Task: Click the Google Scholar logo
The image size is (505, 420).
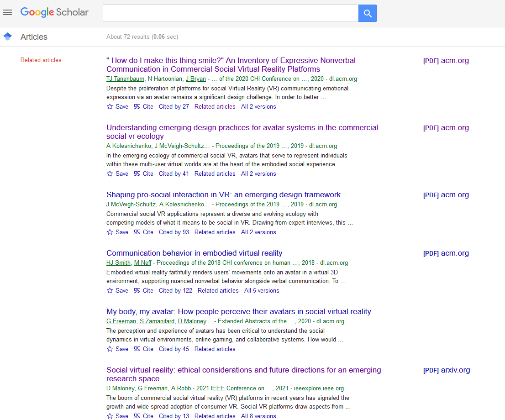Action: click(54, 12)
